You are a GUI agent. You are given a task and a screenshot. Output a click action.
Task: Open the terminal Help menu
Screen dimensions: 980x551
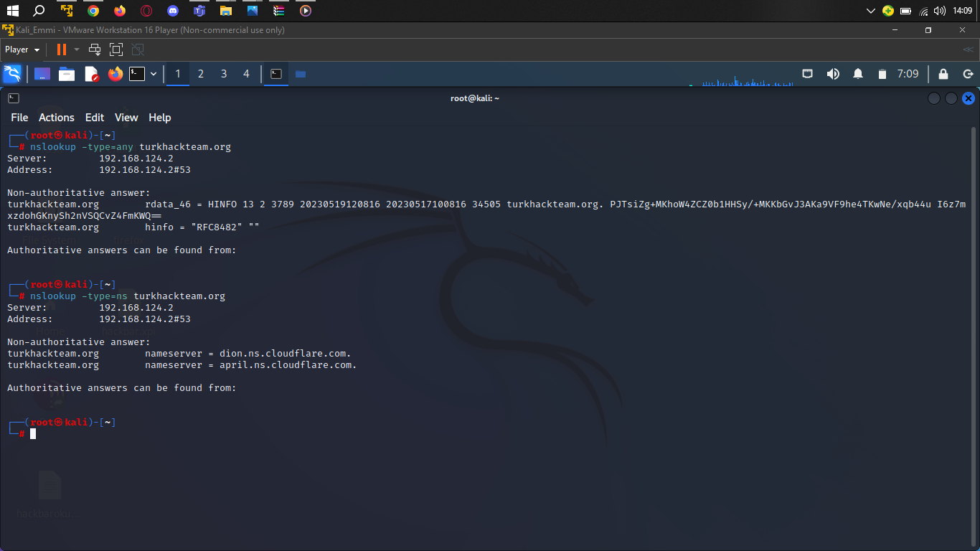point(160,118)
